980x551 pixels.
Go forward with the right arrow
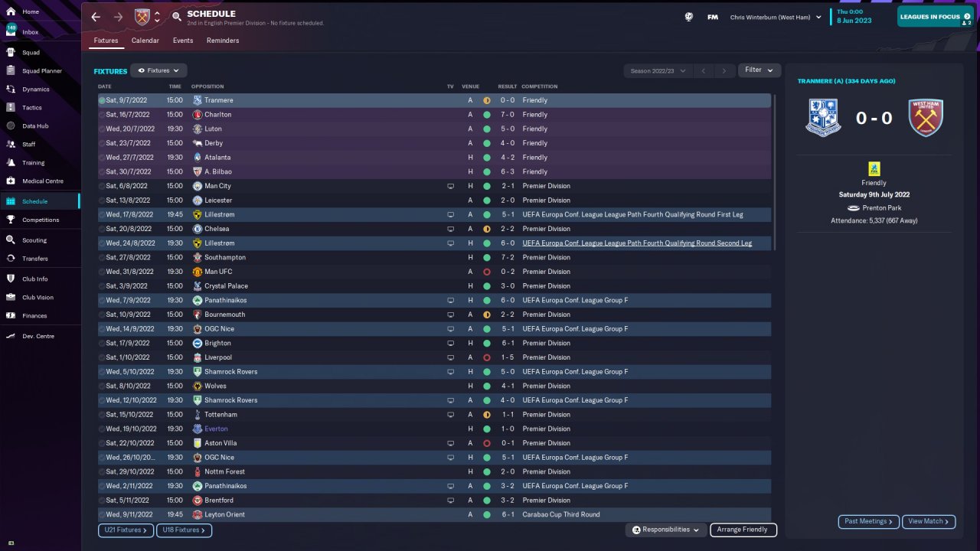tap(118, 17)
